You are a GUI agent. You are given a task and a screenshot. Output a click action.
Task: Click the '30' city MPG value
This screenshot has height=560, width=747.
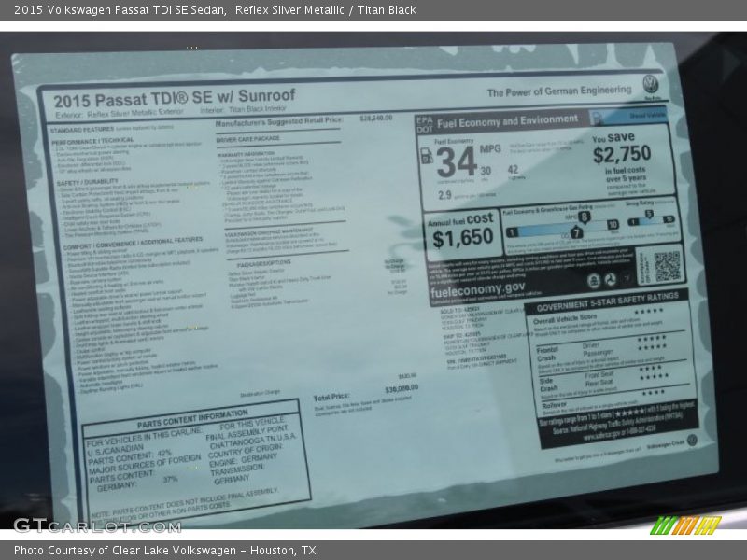tap(486, 171)
